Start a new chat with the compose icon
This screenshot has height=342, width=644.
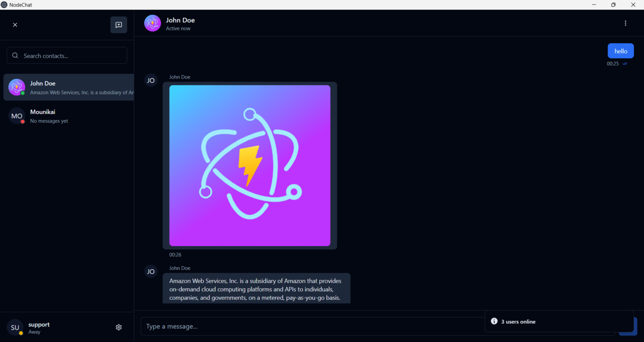pyautogui.click(x=119, y=25)
